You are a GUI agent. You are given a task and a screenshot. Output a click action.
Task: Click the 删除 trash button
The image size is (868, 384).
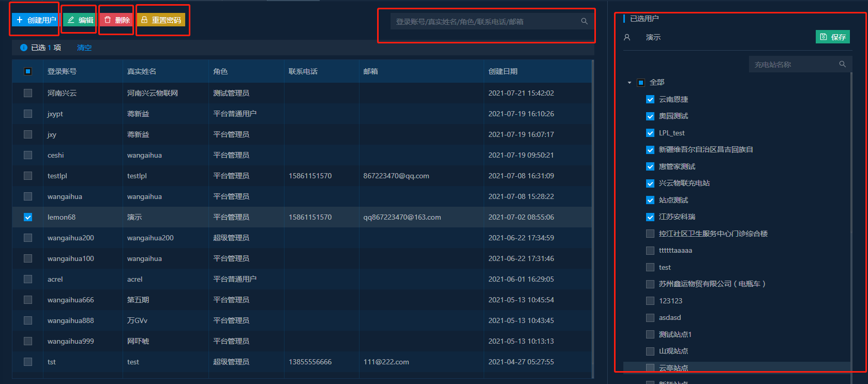pyautogui.click(x=116, y=20)
